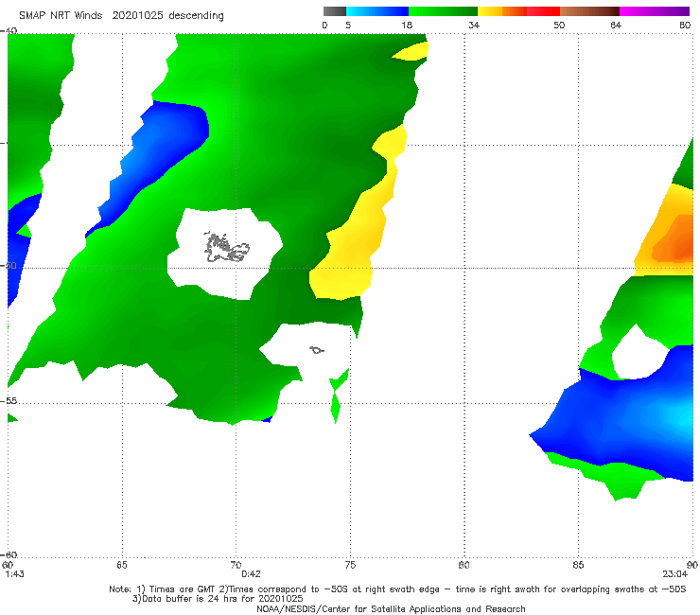Select the yellow-orange segment of the colorbar
Screen dimensions: 700x615
(x=502, y=11)
